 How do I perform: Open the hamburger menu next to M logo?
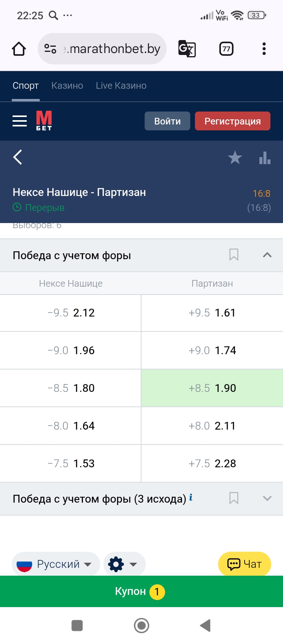[x=19, y=121]
